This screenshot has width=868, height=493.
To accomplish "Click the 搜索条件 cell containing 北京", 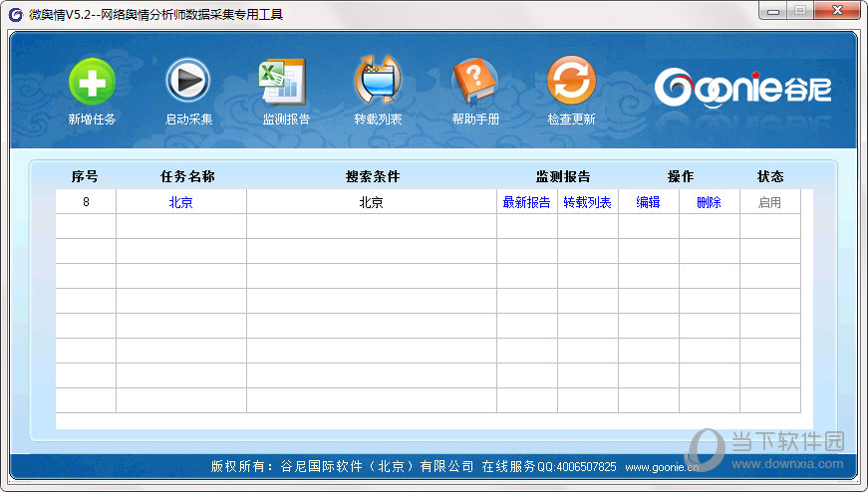I will click(x=371, y=202).
